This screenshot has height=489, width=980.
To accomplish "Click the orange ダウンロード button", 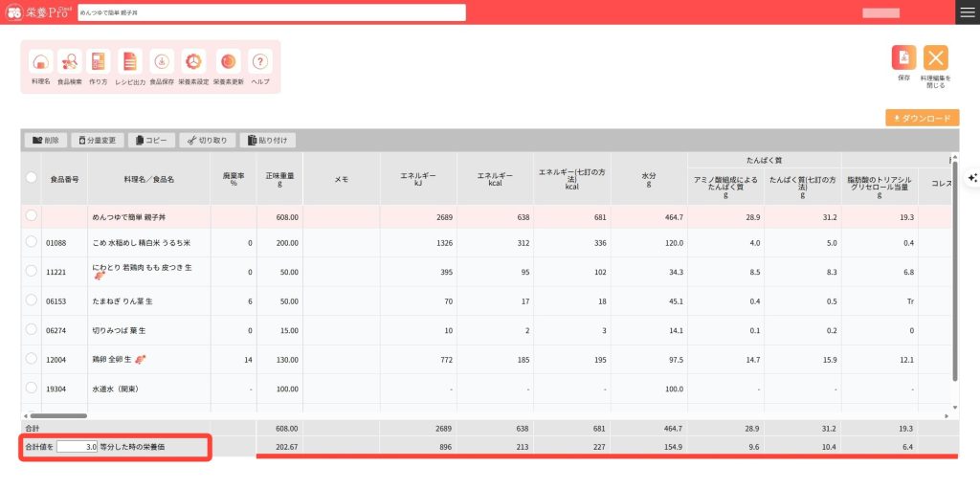I will pyautogui.click(x=922, y=118).
